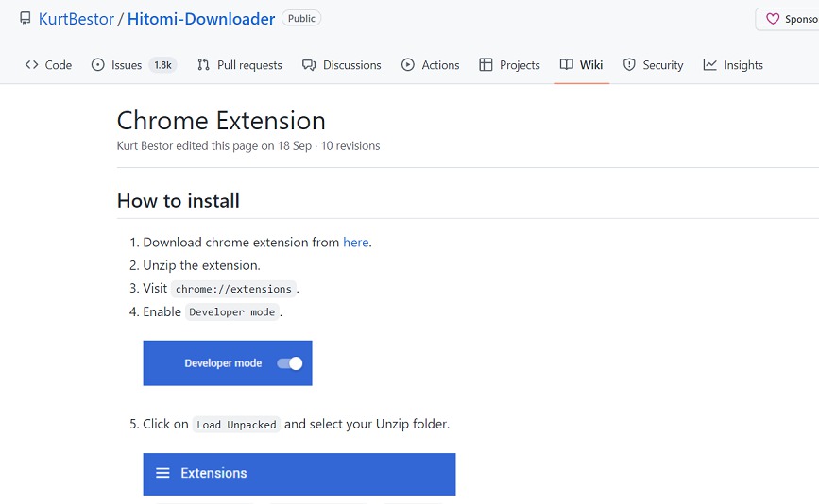The height and width of the screenshot is (504, 819).
Task: Click the Chrome Extension page title
Action: tap(221, 121)
